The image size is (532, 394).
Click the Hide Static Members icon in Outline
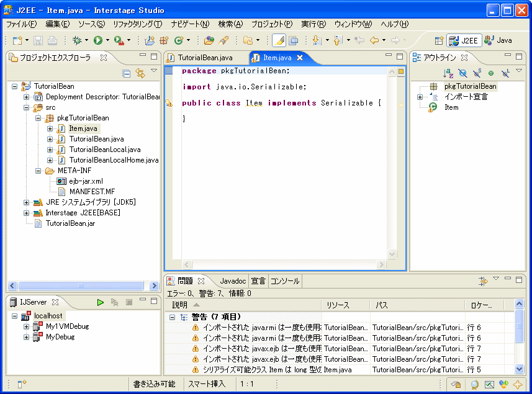click(477, 73)
